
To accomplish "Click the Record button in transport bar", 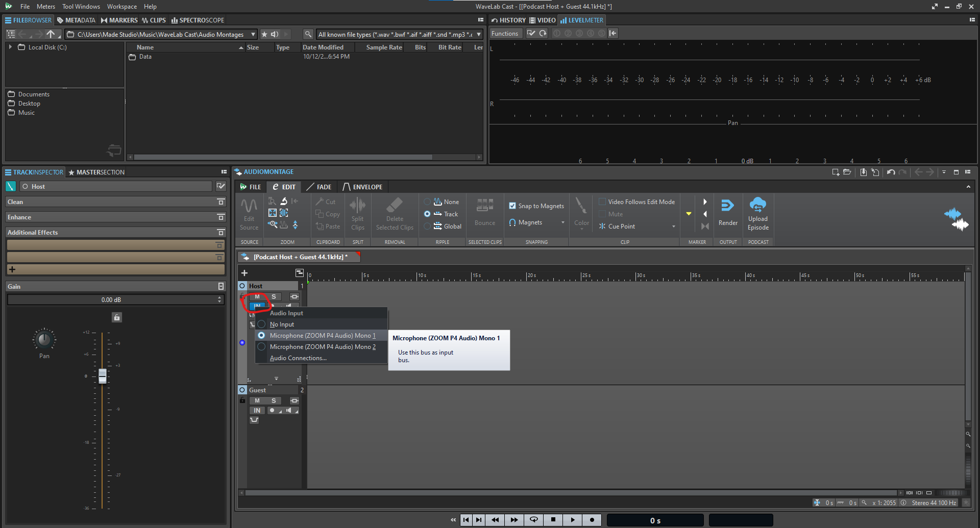I will [592, 520].
